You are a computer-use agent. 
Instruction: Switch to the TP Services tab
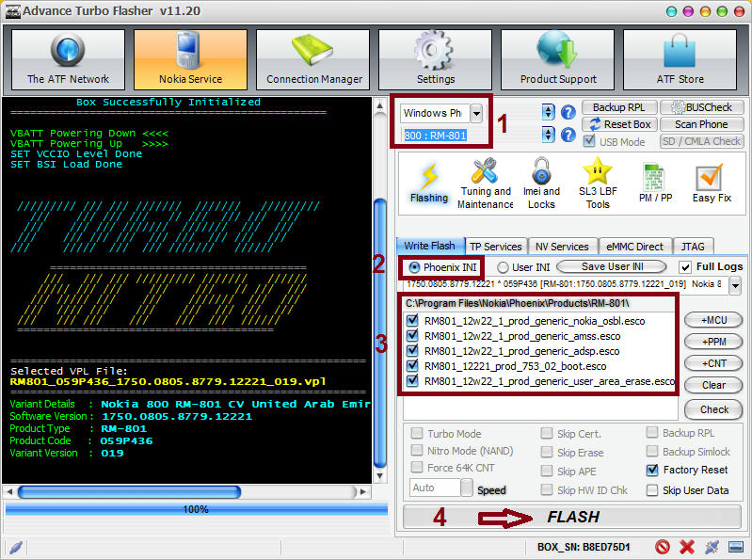[x=496, y=247]
